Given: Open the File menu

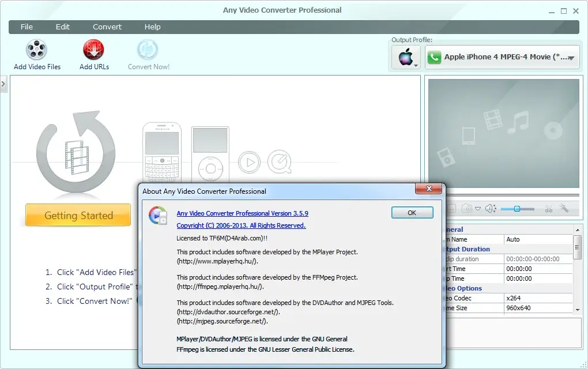Looking at the screenshot, I should [27, 27].
